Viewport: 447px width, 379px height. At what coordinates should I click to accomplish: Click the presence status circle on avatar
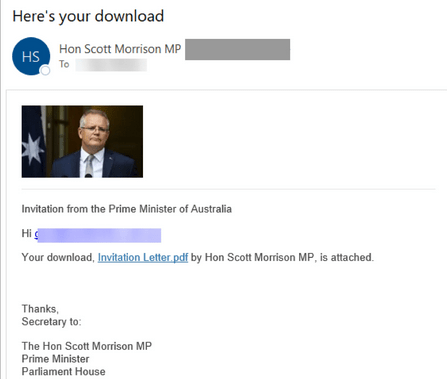(45, 70)
